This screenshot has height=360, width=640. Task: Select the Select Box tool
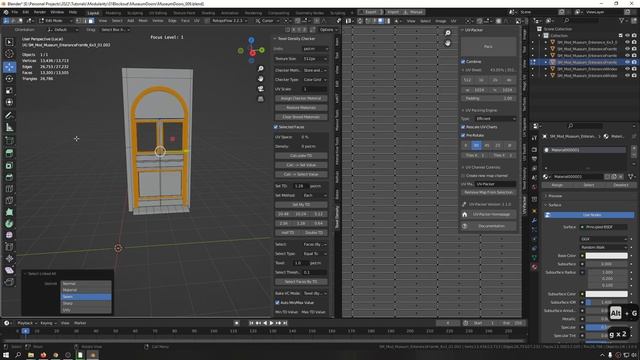(9, 42)
